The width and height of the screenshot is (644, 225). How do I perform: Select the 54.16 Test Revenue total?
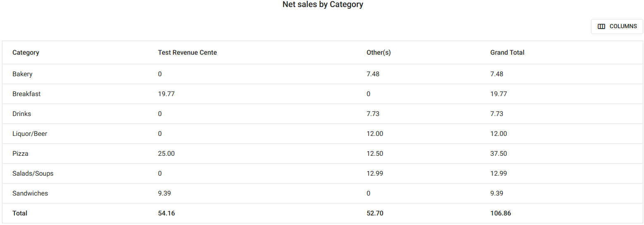tap(166, 213)
